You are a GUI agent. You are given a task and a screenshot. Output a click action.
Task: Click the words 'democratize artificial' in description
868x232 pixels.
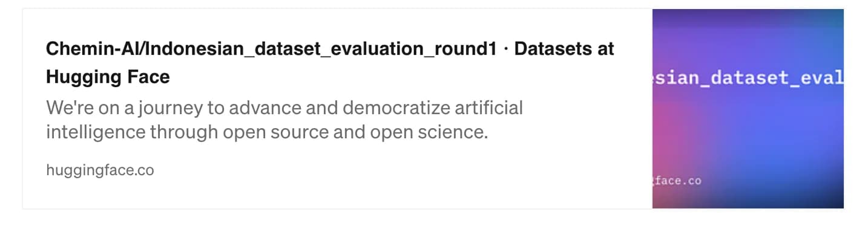point(433,108)
